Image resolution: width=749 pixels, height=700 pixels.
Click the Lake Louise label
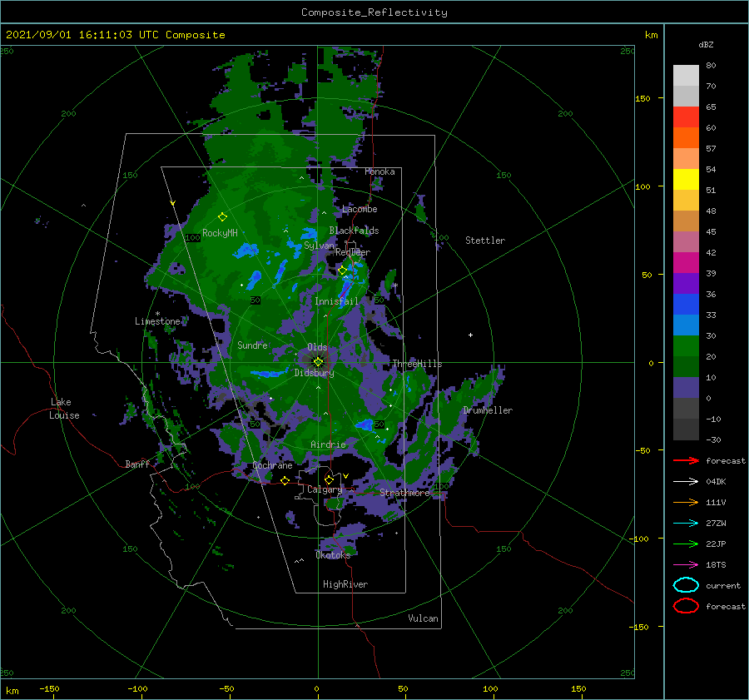coord(64,409)
